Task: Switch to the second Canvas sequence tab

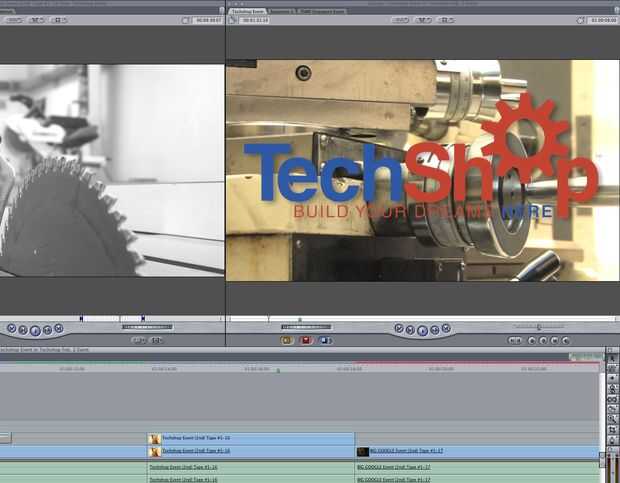Action: tap(282, 11)
